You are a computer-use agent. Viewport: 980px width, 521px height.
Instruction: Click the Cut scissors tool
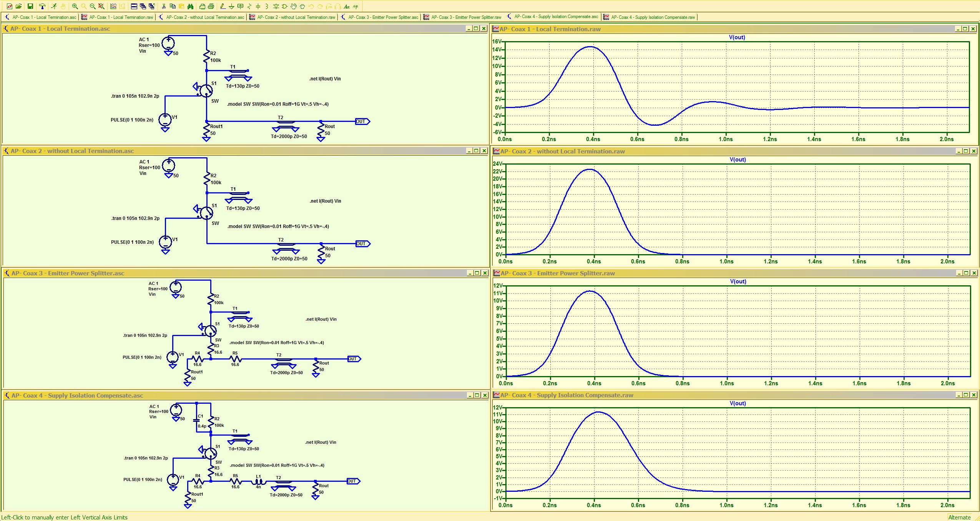(x=164, y=6)
